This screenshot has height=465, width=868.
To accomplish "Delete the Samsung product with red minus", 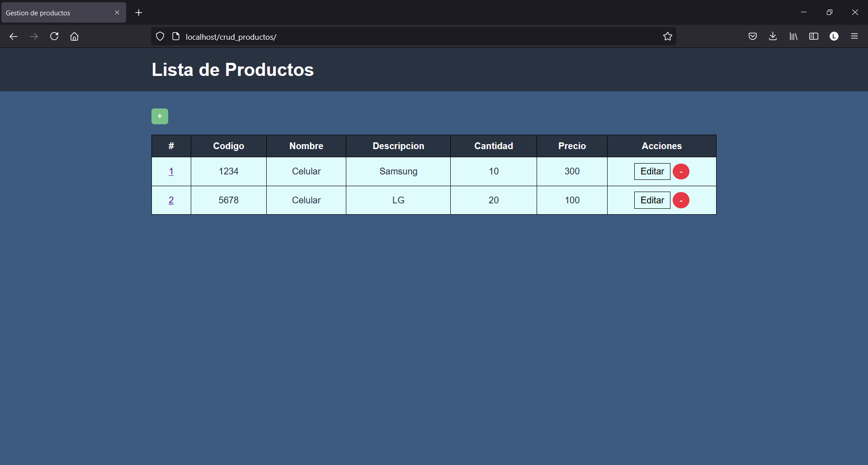I will [x=681, y=172].
